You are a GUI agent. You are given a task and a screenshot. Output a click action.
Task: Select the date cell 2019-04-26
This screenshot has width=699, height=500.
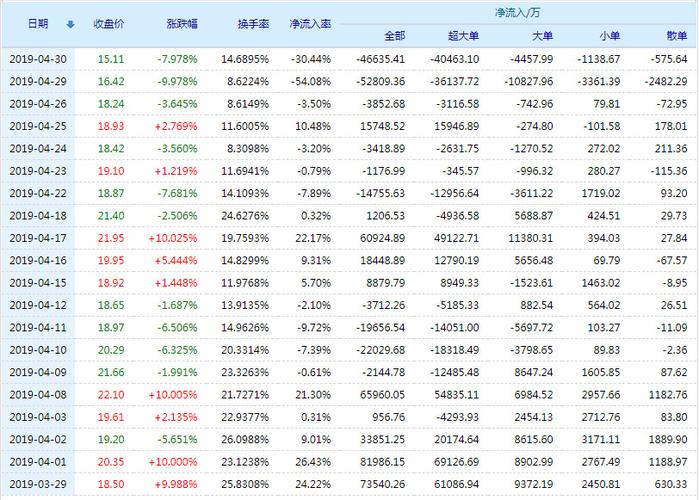coord(38,104)
